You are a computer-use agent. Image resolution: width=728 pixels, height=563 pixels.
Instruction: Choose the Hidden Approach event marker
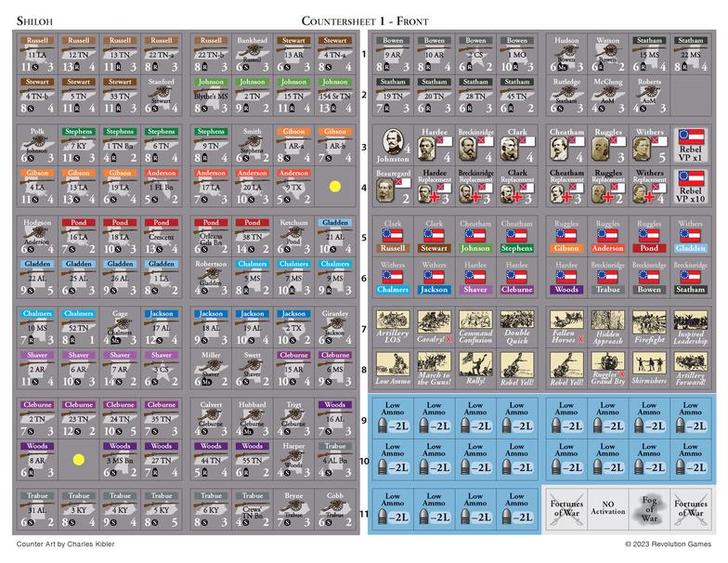[607, 327]
